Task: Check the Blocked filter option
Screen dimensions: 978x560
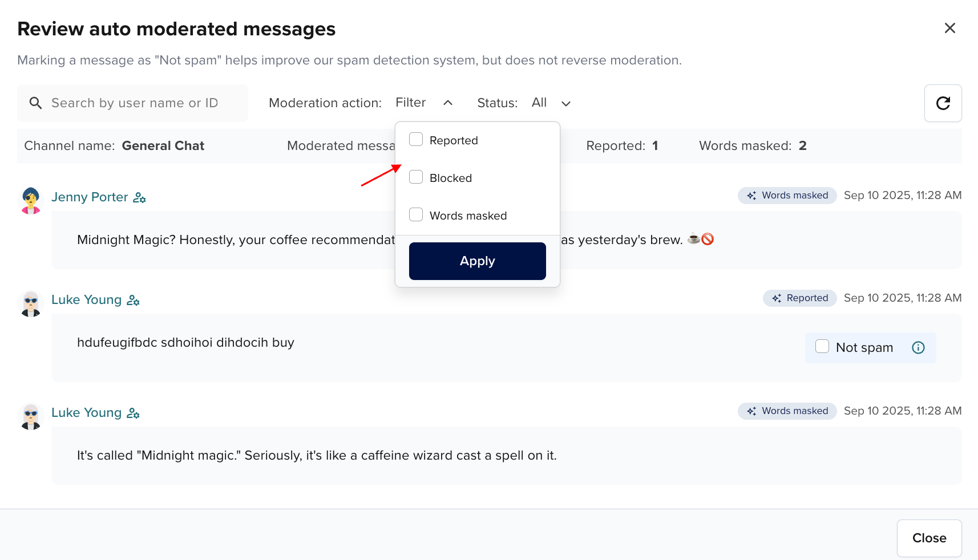Action: [x=416, y=177]
